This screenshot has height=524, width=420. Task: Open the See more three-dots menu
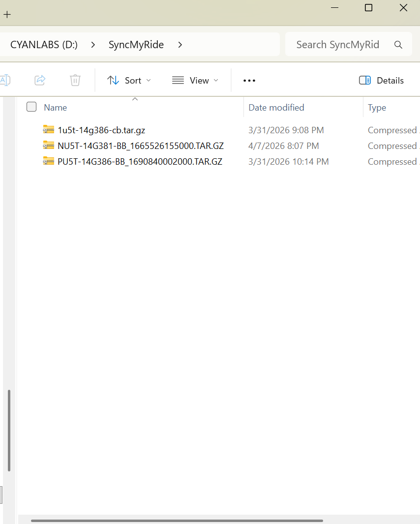click(x=249, y=81)
